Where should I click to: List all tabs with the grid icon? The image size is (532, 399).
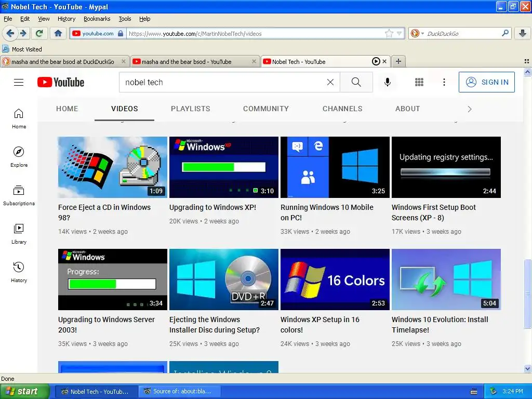527,61
